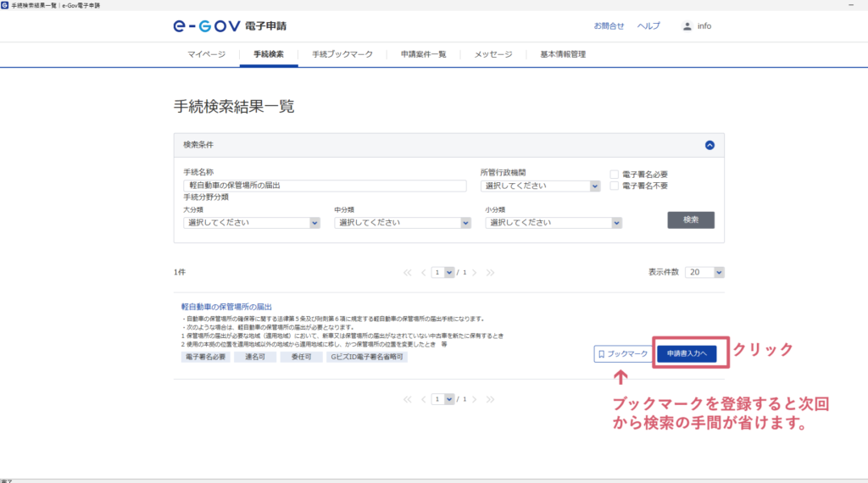The height and width of the screenshot is (483, 868).
Task: Enable the 電子署名必要 checkbox
Action: 614,175
